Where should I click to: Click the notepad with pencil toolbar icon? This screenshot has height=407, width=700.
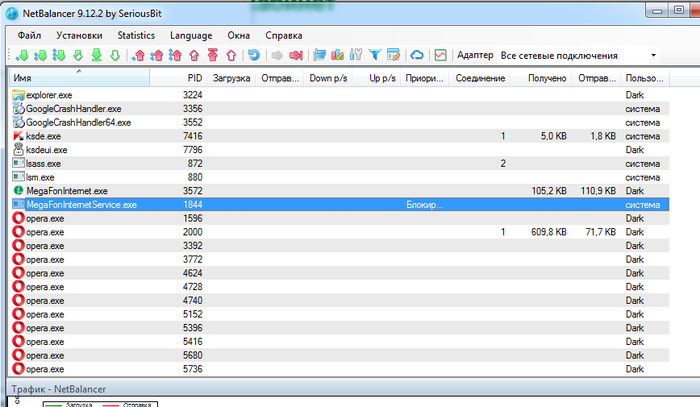393,55
